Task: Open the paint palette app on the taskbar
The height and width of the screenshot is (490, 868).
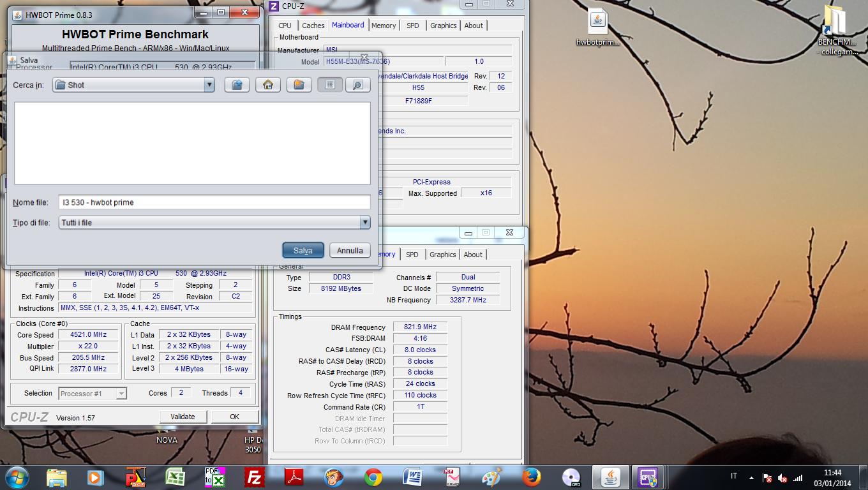Action: point(491,477)
